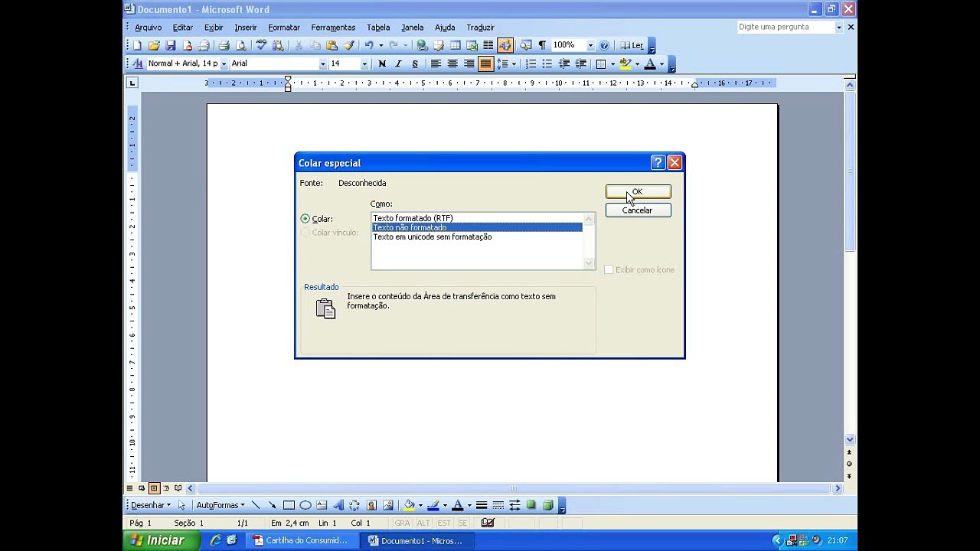Open the Arquivo menu
980x551 pixels.
[x=149, y=28]
